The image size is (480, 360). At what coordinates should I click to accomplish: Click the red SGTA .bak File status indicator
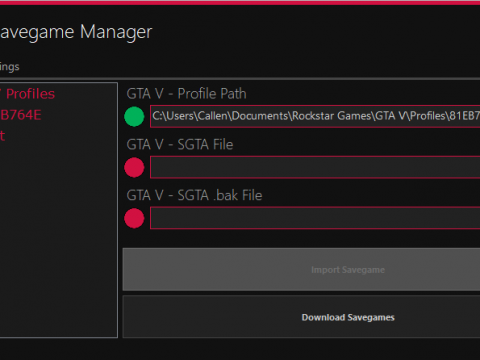click(x=134, y=218)
